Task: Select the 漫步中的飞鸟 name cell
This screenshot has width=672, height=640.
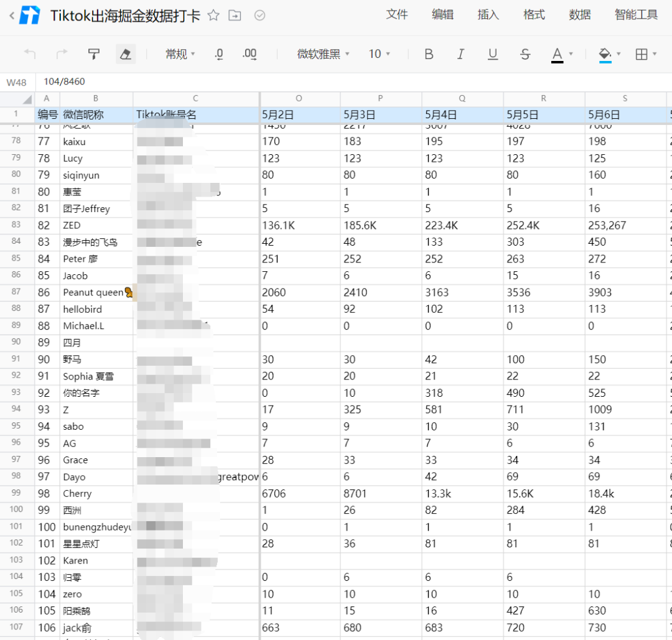Action: click(x=96, y=243)
